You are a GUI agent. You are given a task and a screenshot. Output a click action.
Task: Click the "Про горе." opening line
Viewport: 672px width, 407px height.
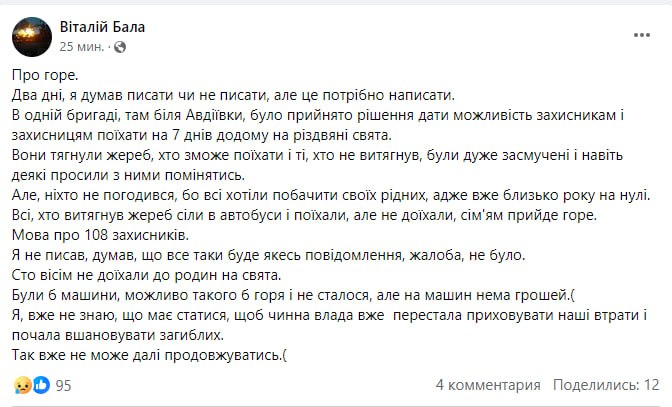[45, 75]
